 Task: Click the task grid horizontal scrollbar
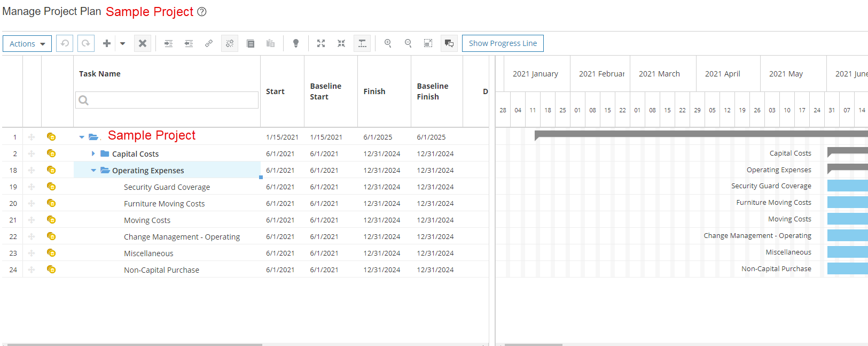click(x=135, y=344)
